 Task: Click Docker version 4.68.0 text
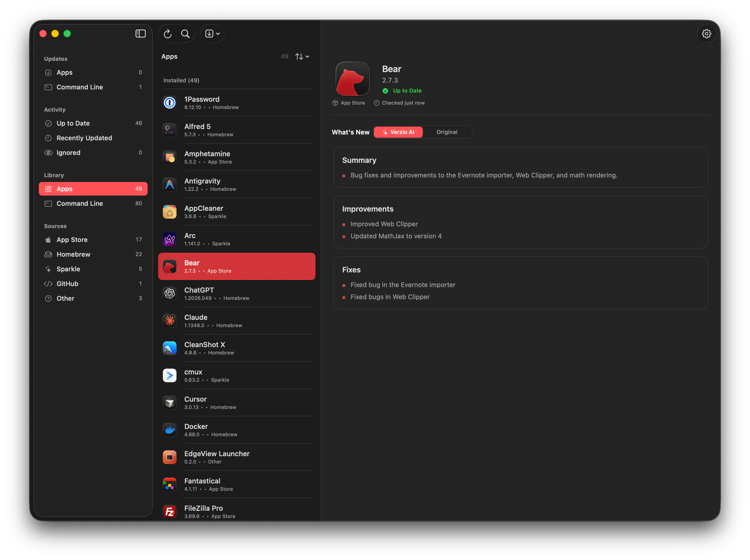(x=192, y=435)
